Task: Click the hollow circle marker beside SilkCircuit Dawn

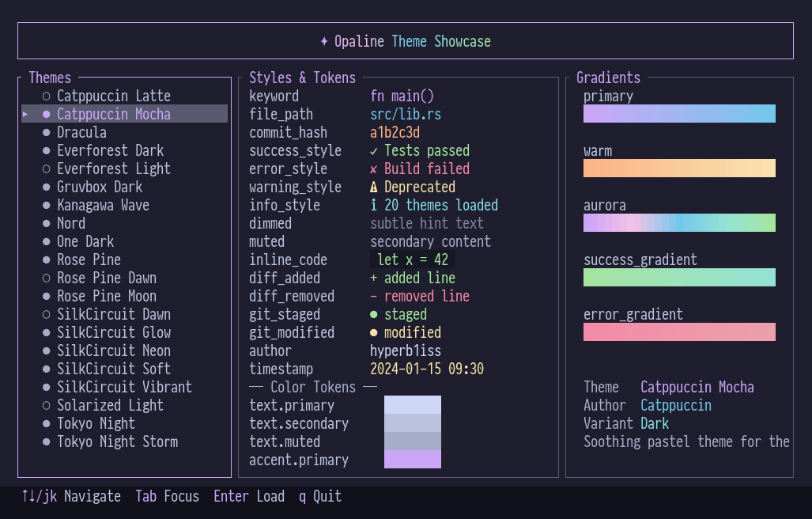Action: tap(46, 314)
